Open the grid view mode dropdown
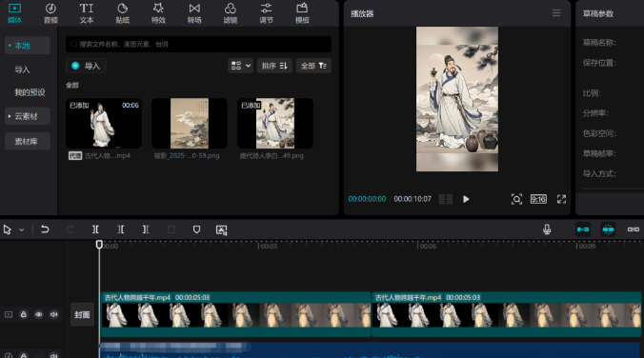The width and height of the screenshot is (644, 358). coord(240,66)
